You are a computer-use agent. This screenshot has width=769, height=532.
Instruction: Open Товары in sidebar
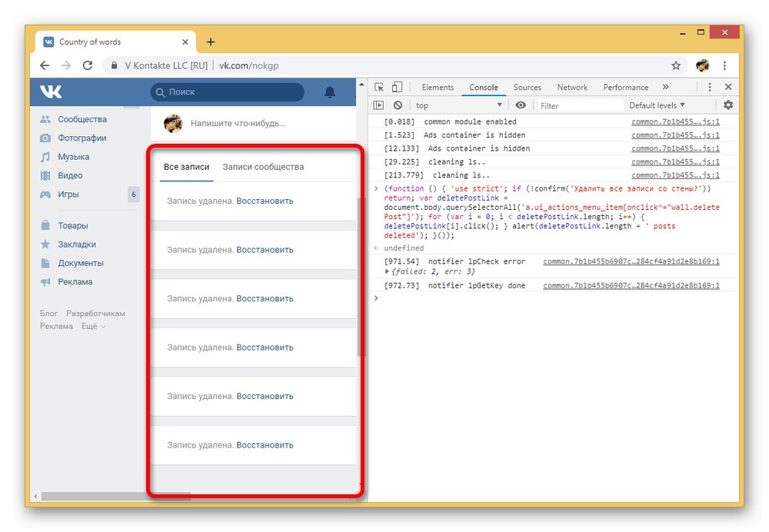73,225
